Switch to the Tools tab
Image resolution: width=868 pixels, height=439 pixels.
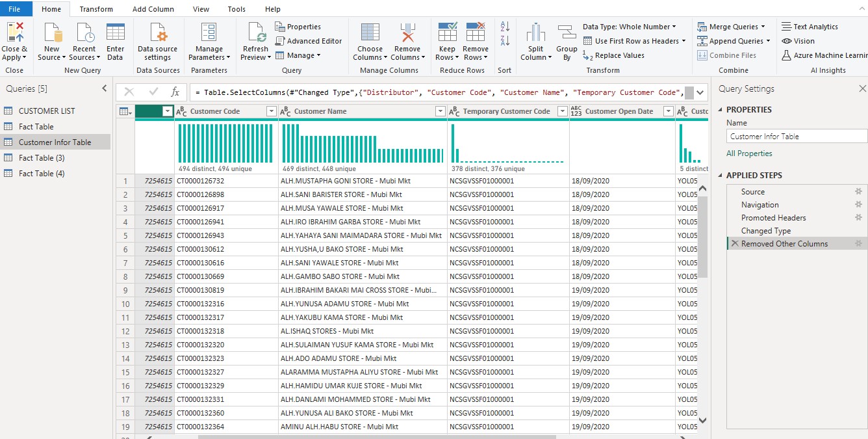tap(236, 9)
